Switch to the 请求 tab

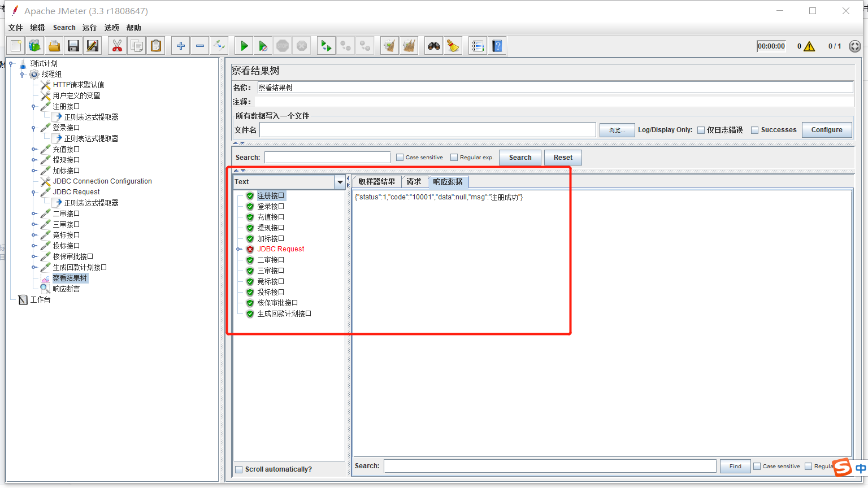[414, 182]
